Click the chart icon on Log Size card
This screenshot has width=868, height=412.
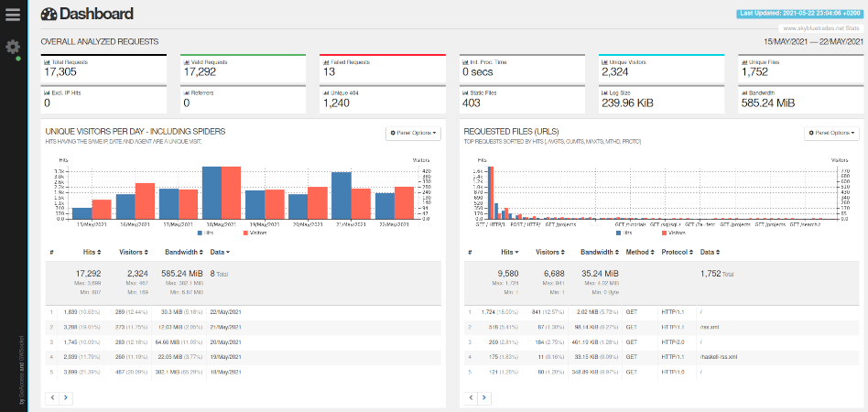(x=604, y=93)
